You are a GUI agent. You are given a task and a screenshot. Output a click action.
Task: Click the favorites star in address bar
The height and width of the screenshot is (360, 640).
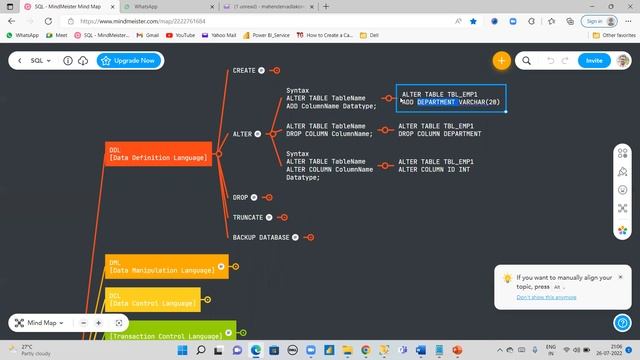pyautogui.click(x=473, y=21)
